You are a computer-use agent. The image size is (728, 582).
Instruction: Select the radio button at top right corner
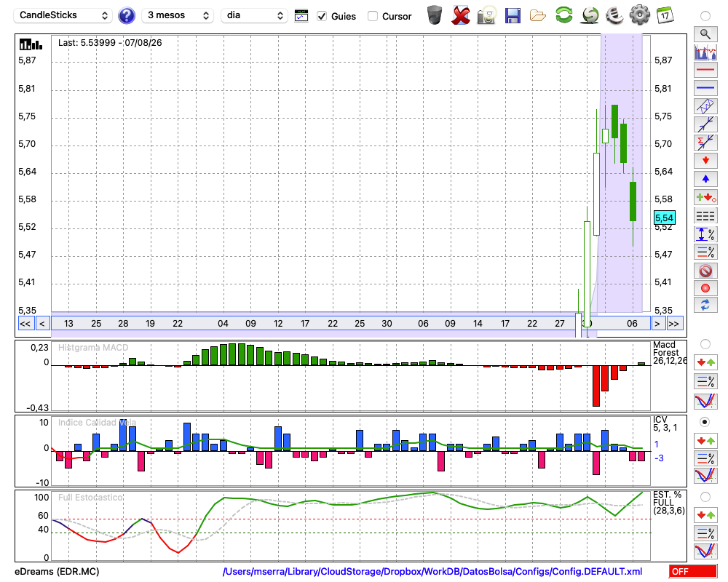(x=705, y=16)
